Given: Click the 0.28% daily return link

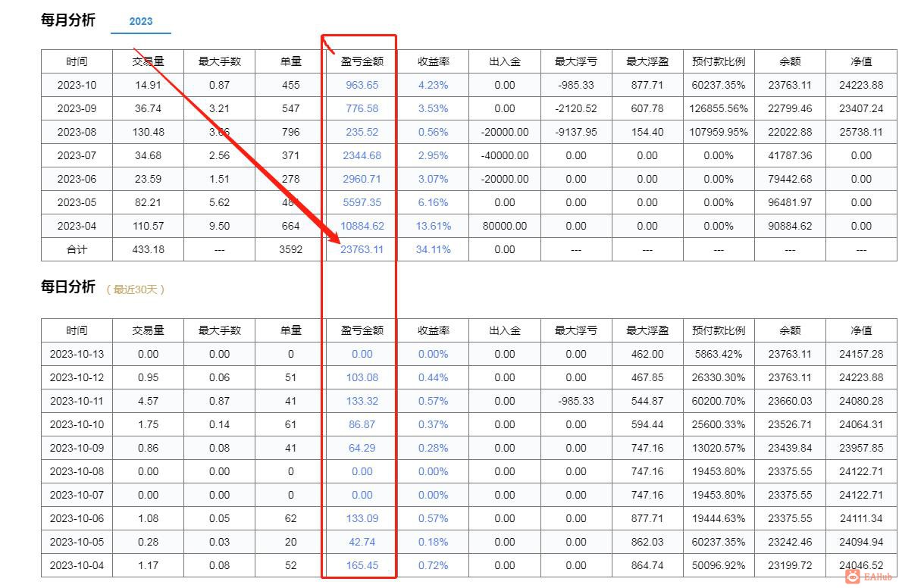Looking at the screenshot, I should point(433,448).
